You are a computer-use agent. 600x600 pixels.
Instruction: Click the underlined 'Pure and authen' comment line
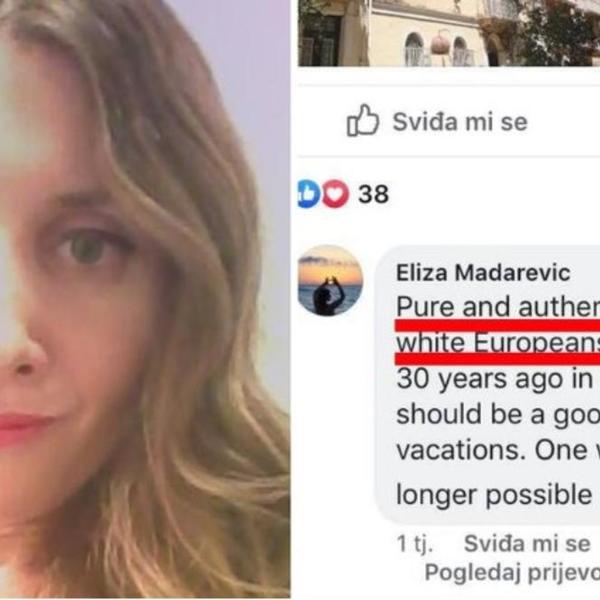click(x=498, y=307)
